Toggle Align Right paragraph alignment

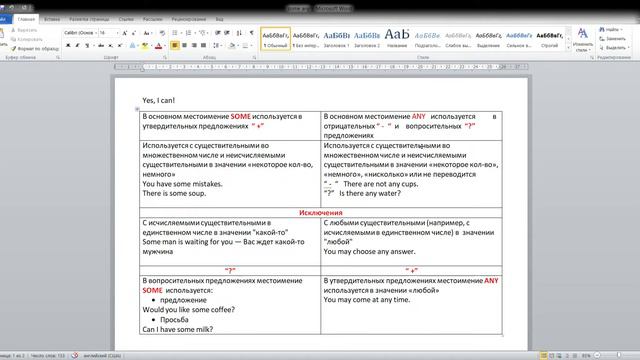click(194, 45)
